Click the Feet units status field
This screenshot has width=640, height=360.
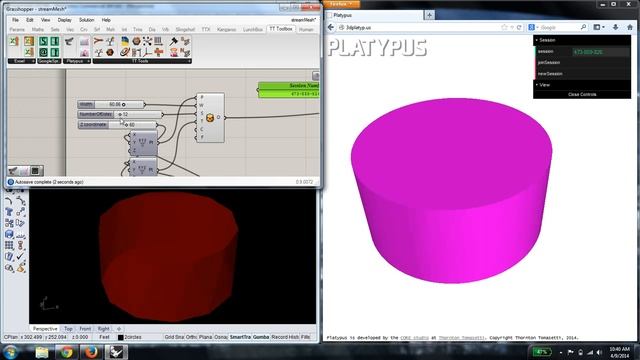coord(104,337)
